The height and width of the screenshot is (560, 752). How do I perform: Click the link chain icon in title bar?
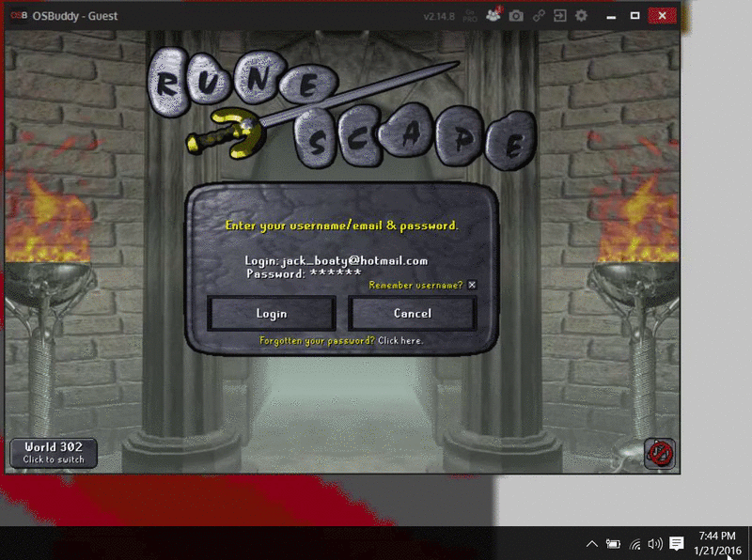click(x=539, y=16)
